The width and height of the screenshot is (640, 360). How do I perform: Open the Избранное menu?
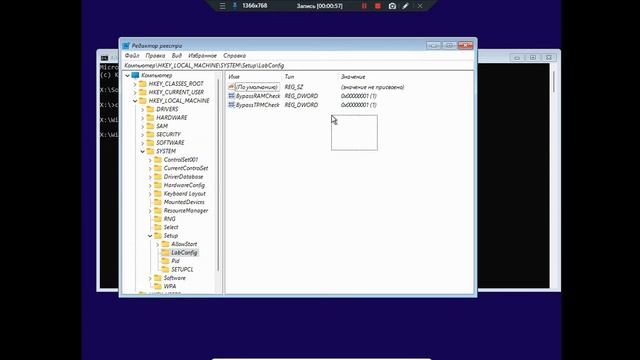point(202,56)
